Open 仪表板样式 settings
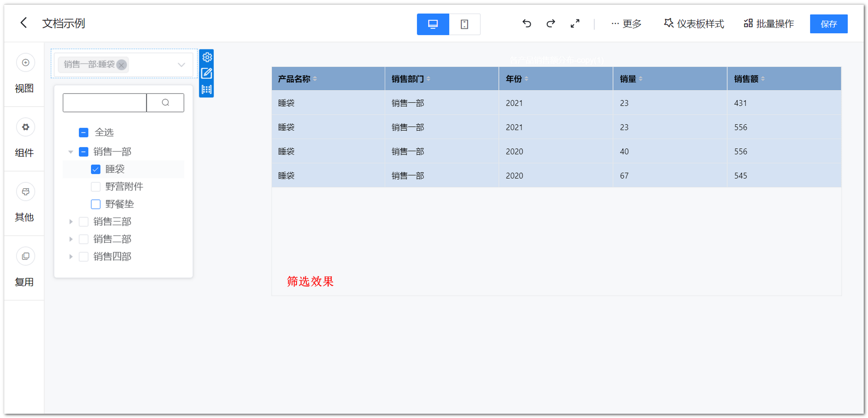Image resolution: width=868 pixels, height=418 pixels. tap(694, 24)
